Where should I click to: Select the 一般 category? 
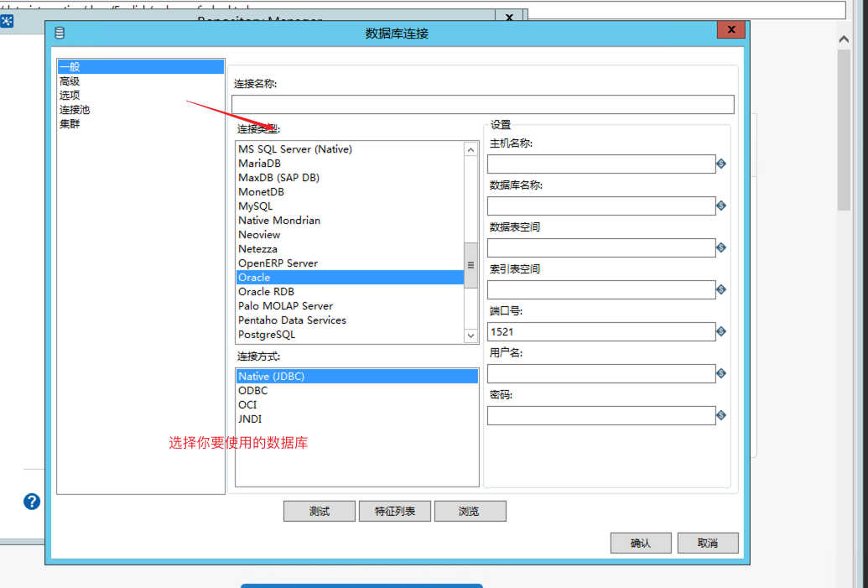point(141,67)
